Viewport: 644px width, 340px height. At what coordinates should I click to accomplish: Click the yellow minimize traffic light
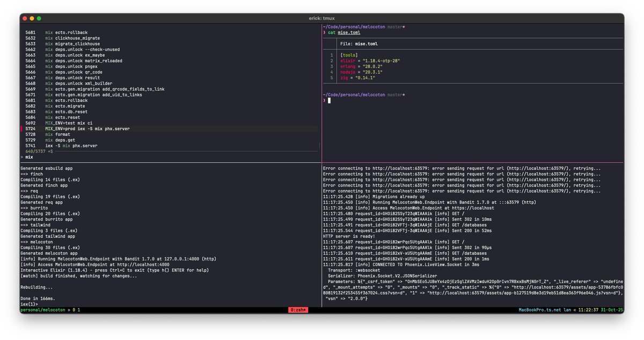click(x=32, y=17)
